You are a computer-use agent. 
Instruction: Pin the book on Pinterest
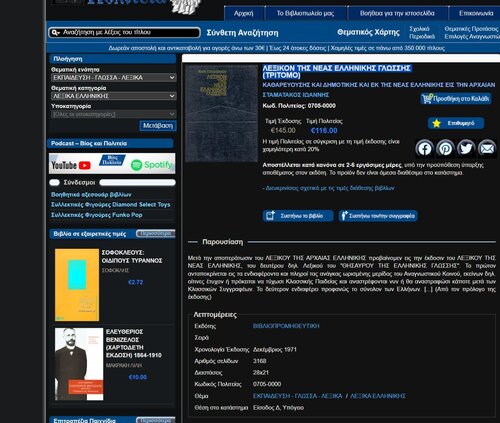coord(445,148)
